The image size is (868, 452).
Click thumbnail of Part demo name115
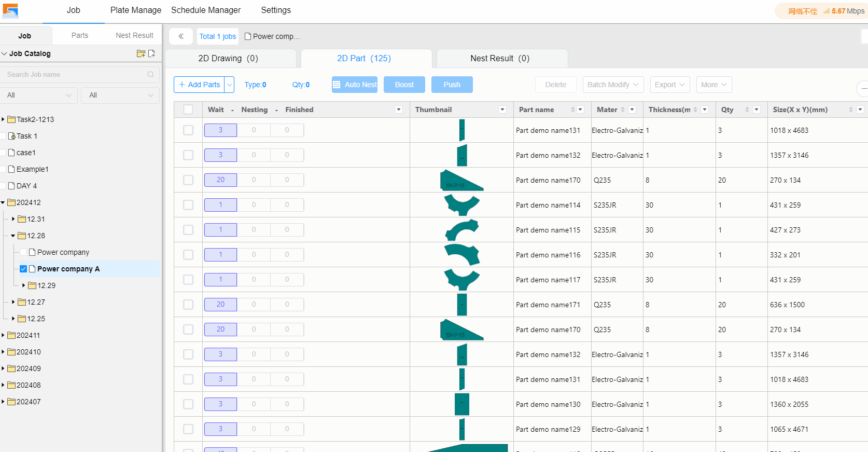461,230
